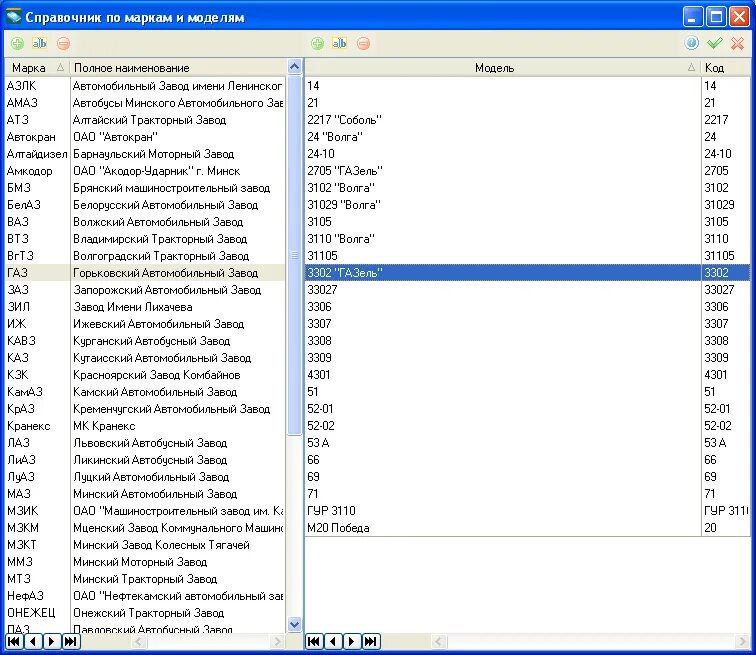Select model 2705 "ГАЗель"

[x=503, y=171]
